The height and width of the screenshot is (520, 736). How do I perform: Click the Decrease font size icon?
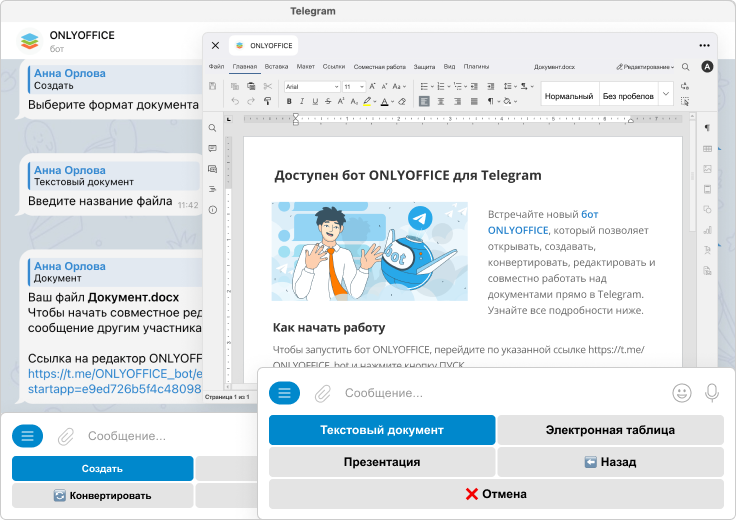pyautogui.click(x=384, y=86)
